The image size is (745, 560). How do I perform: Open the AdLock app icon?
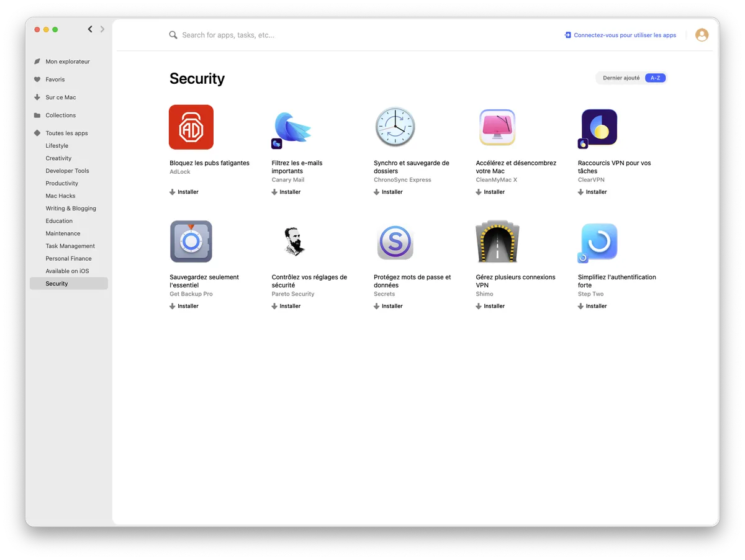tap(191, 127)
